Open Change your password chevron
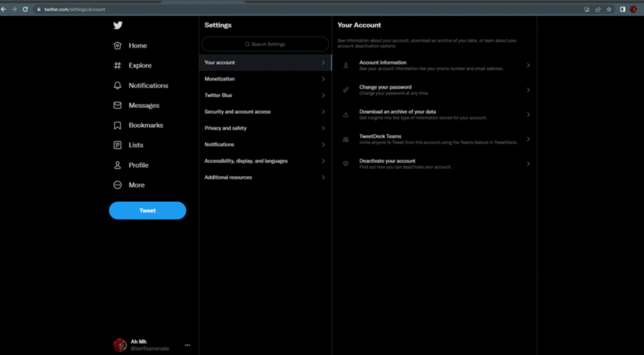This screenshot has width=644, height=355. coord(528,90)
